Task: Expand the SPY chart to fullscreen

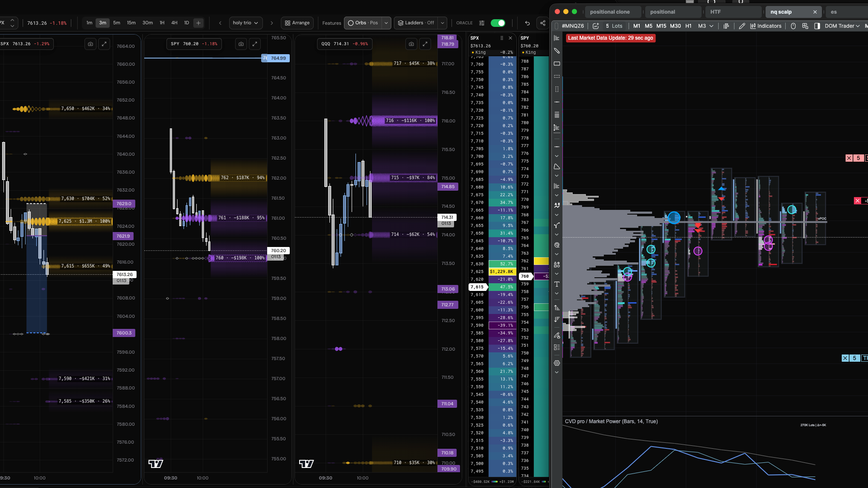Action: coord(255,44)
